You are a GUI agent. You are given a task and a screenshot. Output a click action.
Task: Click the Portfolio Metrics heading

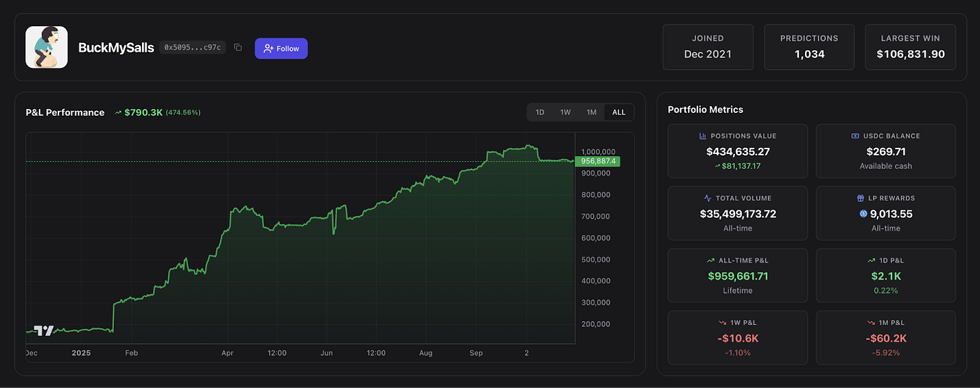click(x=705, y=110)
